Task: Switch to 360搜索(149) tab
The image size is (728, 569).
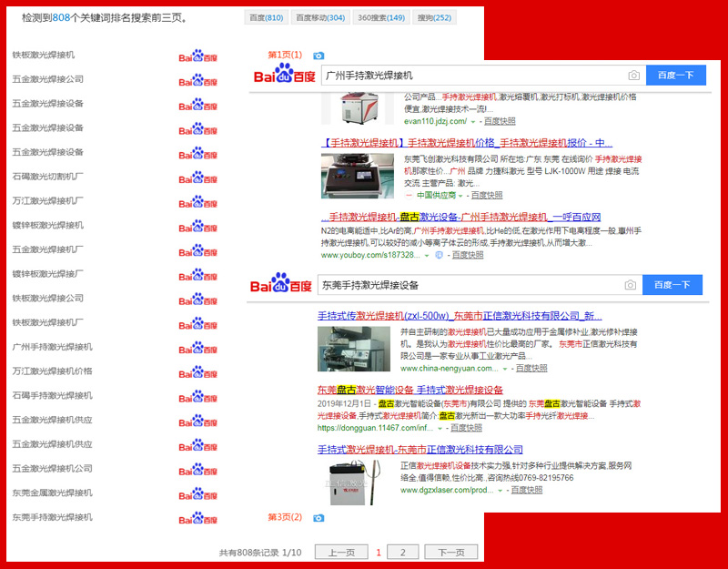Action: 381,17
